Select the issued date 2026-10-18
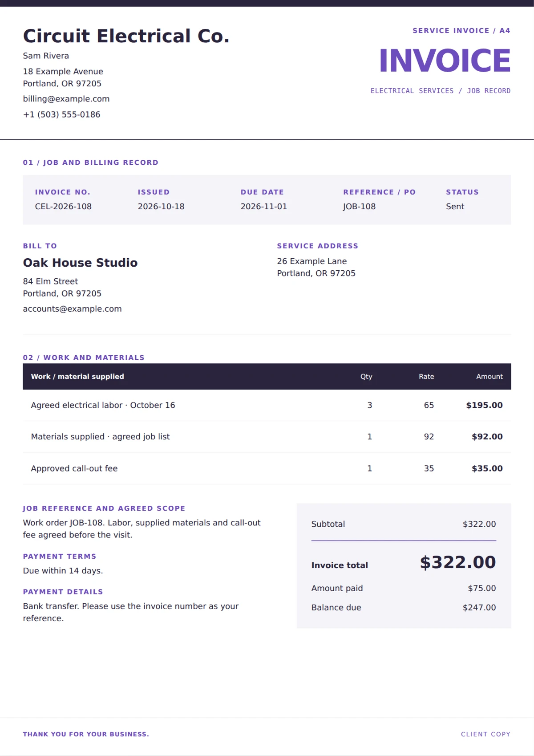This screenshot has width=534, height=756. click(161, 207)
